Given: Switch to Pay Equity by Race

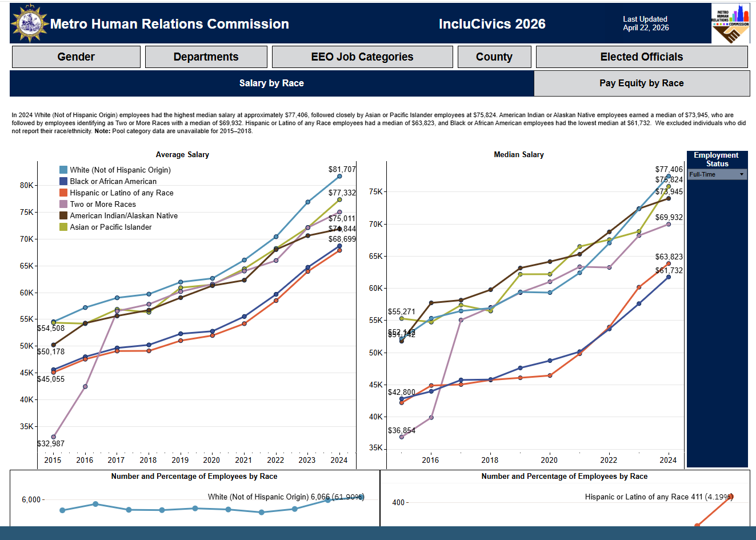Looking at the screenshot, I should point(642,83).
